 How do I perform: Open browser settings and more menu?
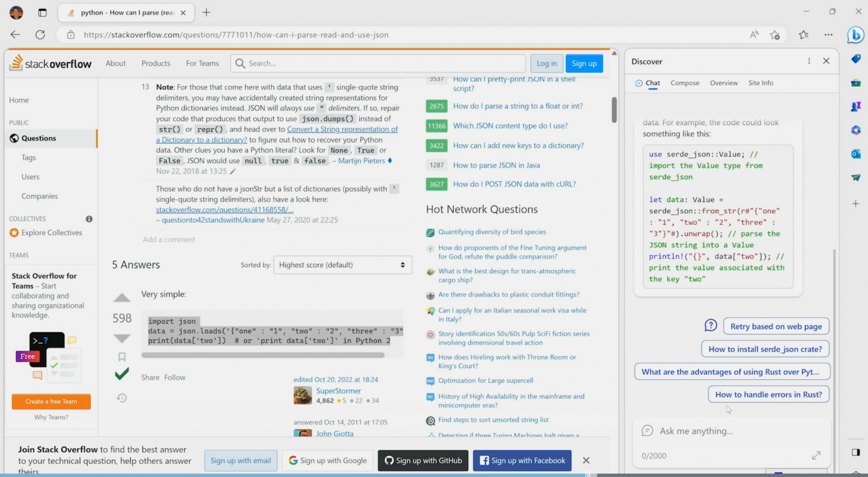[x=828, y=35]
